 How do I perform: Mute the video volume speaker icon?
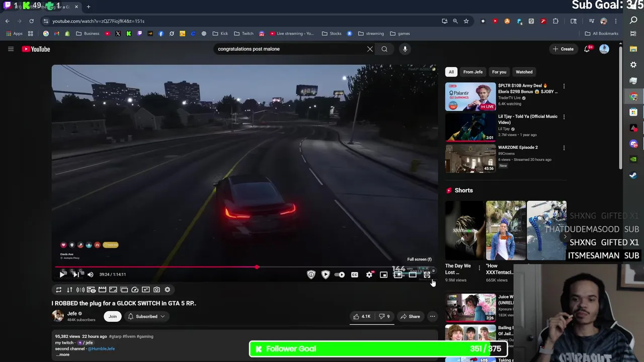click(x=91, y=275)
